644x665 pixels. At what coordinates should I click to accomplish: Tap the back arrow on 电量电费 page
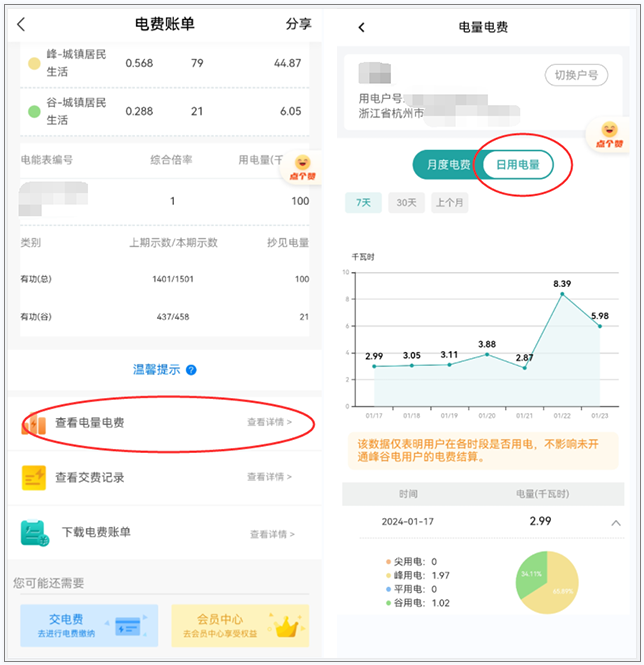coord(361,28)
